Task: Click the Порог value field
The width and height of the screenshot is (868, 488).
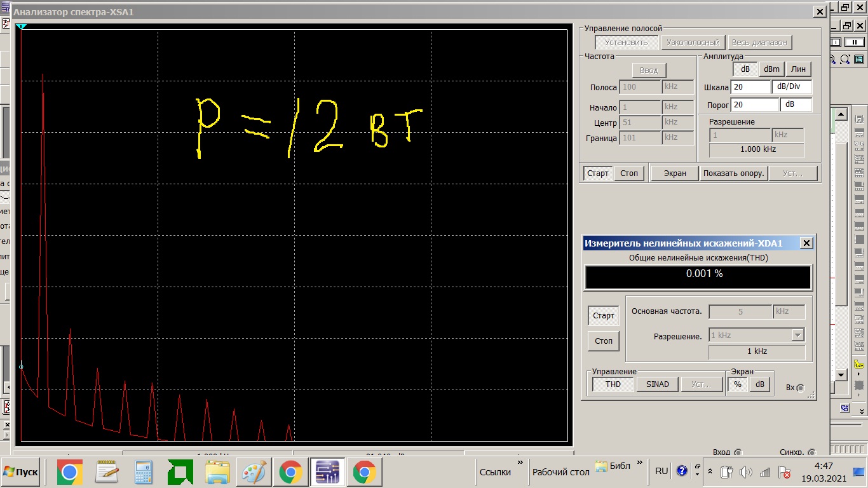Action: [x=755, y=104]
